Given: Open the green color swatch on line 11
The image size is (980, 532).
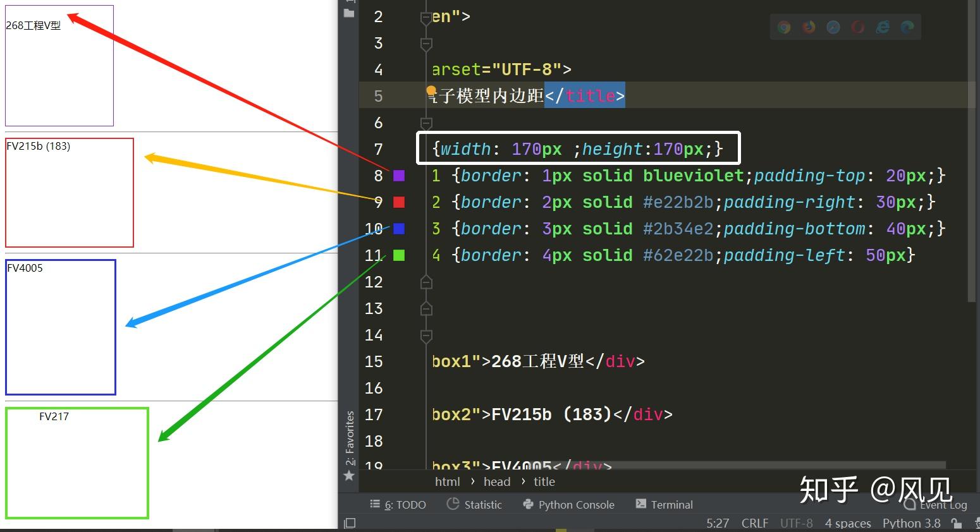Looking at the screenshot, I should [x=399, y=255].
